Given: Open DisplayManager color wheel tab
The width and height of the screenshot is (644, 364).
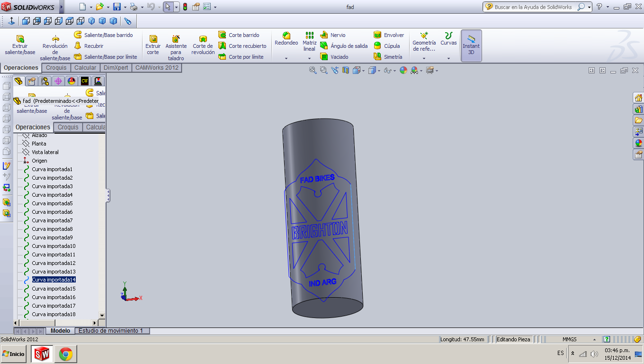Looking at the screenshot, I should click(72, 81).
